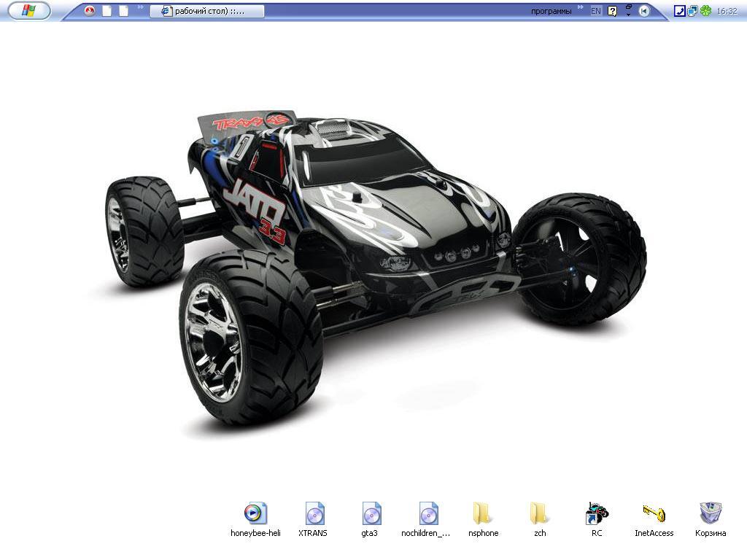Image resolution: width=747 pixels, height=560 pixels.
Task: Click the 'Корзина' label
Action: [x=711, y=533]
